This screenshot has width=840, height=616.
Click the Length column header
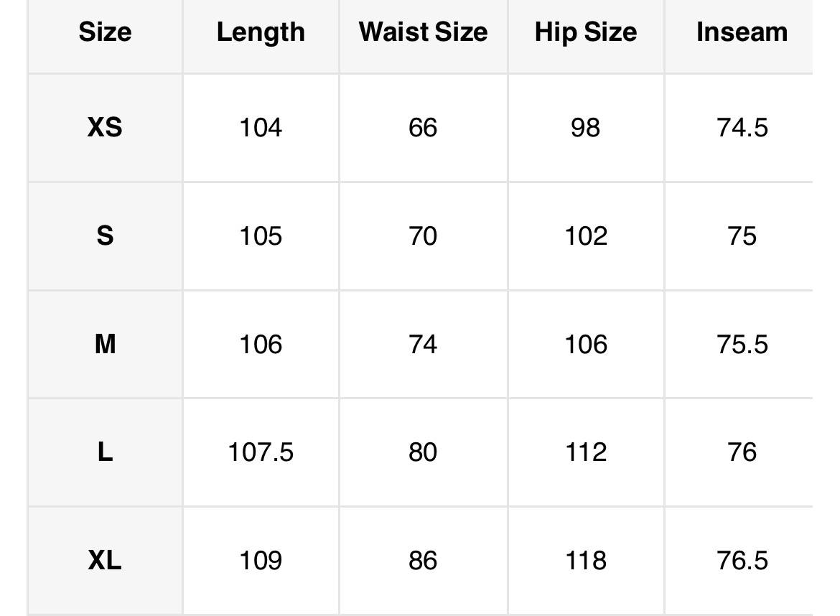(261, 32)
